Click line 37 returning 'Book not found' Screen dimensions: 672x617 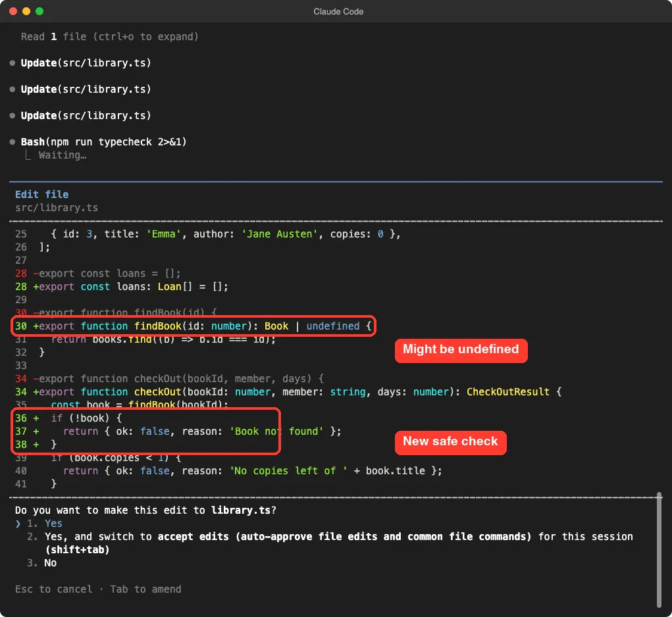point(178,431)
